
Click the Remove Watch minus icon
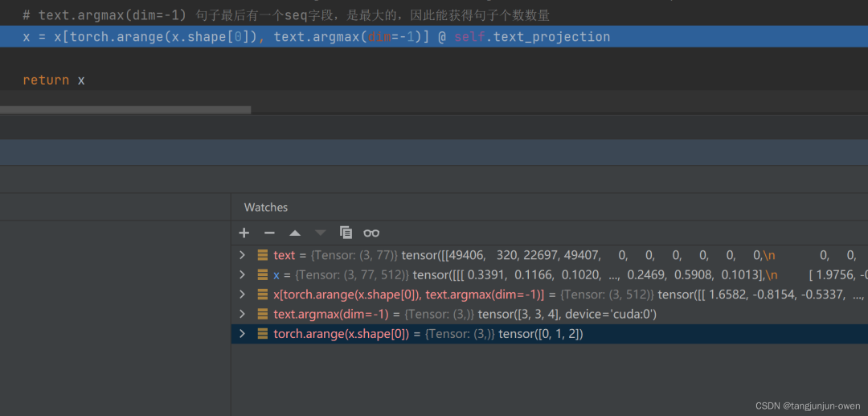click(x=269, y=233)
